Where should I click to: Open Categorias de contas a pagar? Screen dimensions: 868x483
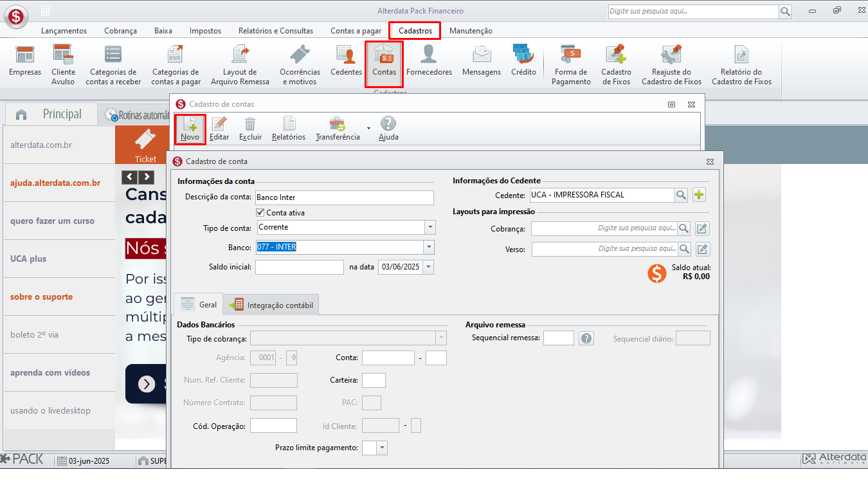pyautogui.click(x=176, y=64)
